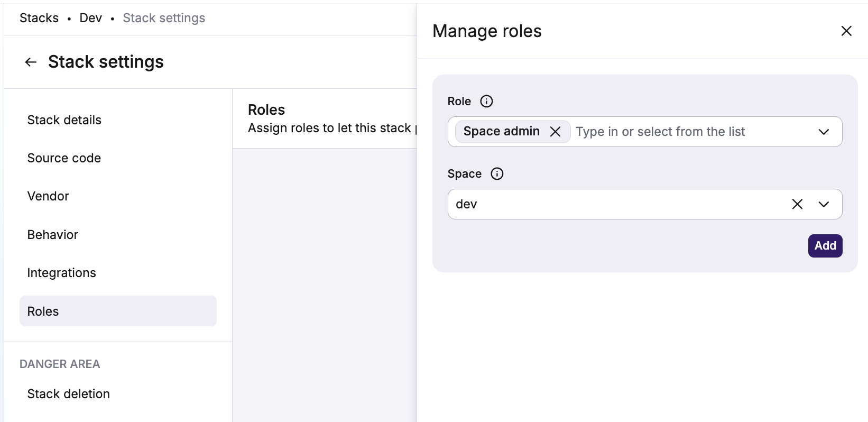Go to Dev stack via breadcrumb
This screenshot has width=868, height=422.
[x=90, y=18]
